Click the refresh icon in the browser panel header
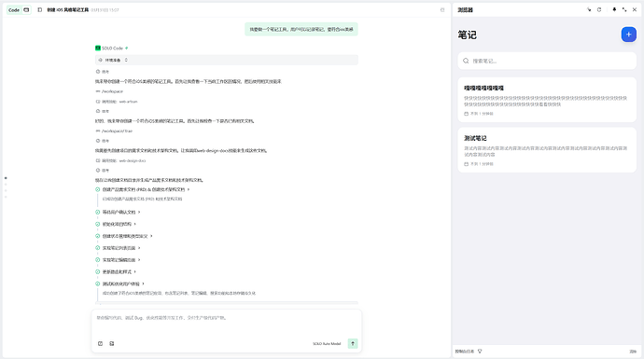The image size is (644, 359). [x=599, y=9]
